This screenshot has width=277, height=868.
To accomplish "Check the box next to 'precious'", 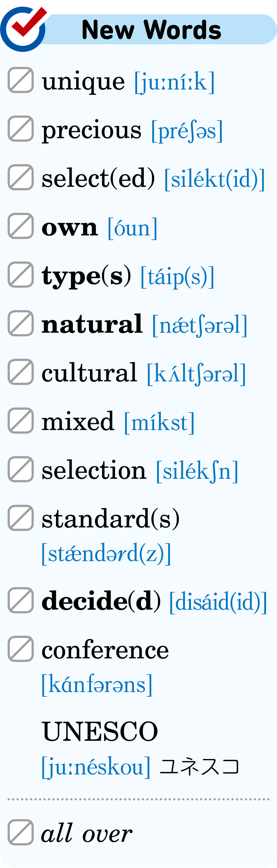I will coord(21,129).
